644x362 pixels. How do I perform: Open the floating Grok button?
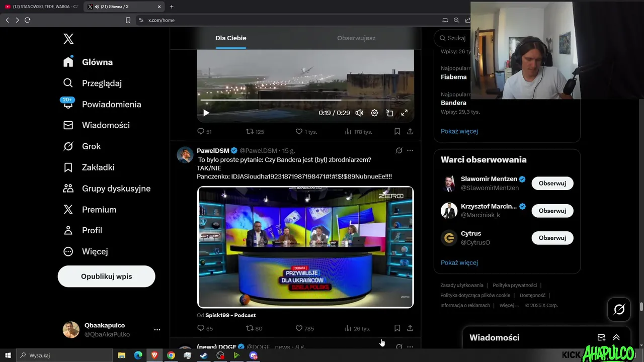(x=619, y=309)
